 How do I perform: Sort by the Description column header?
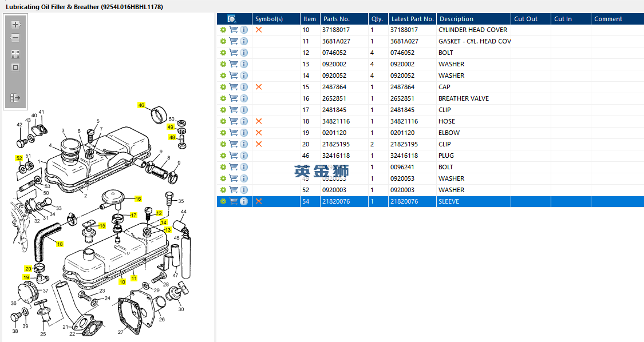473,19
